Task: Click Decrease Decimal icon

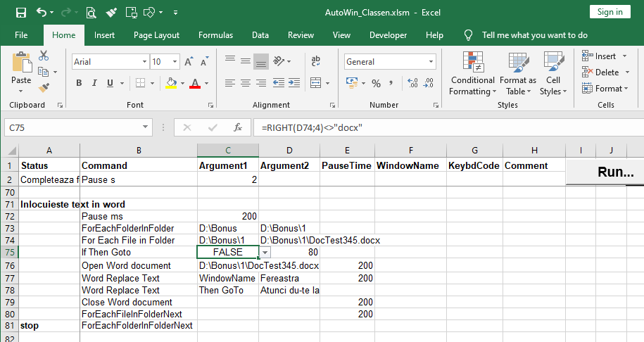Action: pos(429,83)
